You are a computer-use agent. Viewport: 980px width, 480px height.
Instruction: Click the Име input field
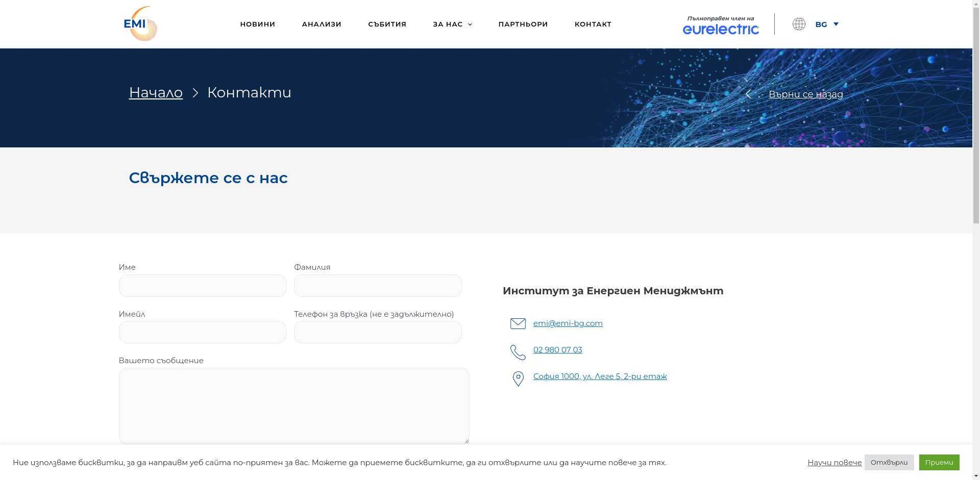[x=202, y=286]
